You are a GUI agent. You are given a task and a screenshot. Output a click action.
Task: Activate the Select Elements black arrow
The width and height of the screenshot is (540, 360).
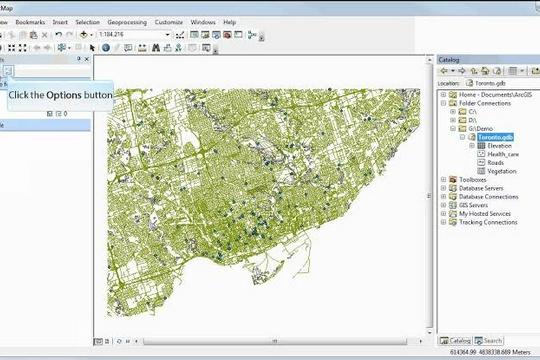point(92,48)
